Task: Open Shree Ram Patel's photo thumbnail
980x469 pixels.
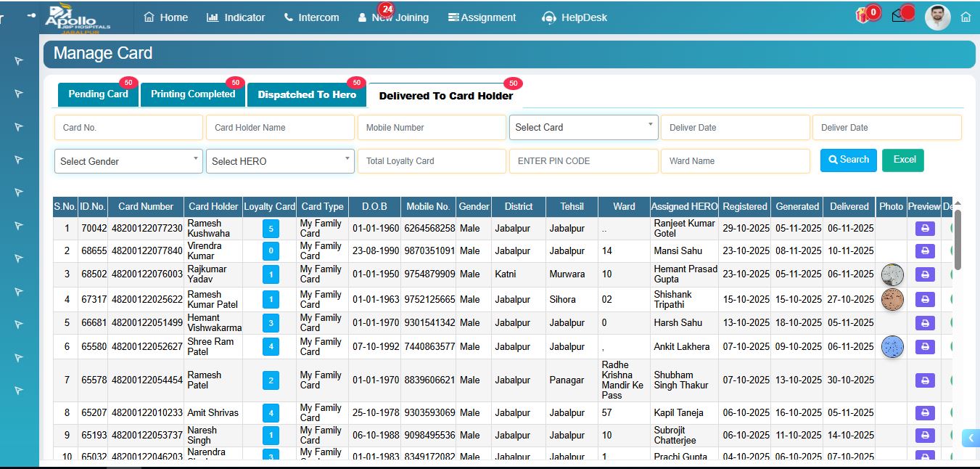Action: coord(892,347)
